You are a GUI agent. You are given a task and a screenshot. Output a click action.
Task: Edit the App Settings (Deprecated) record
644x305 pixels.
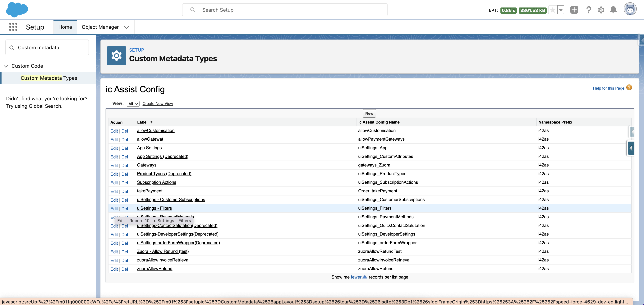[114, 157]
